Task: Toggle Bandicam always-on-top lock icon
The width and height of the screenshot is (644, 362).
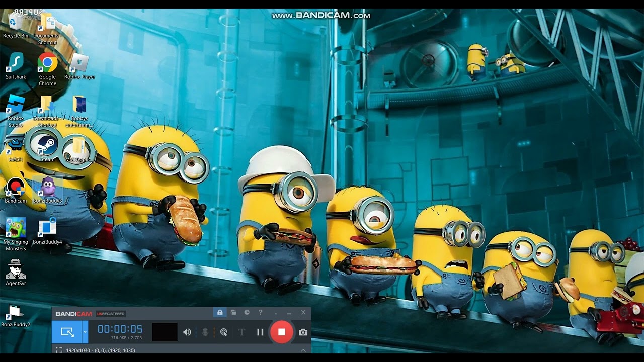Action: [x=220, y=312]
